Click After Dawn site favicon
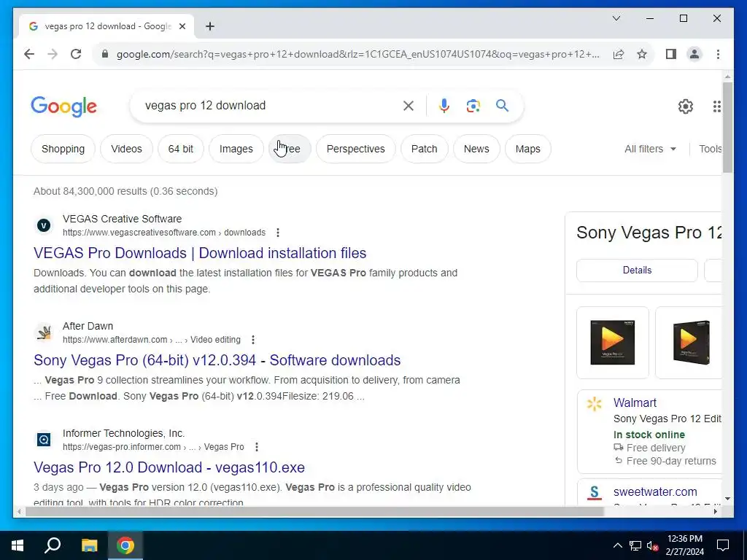Viewport: 747px width, 560px height. (44, 332)
